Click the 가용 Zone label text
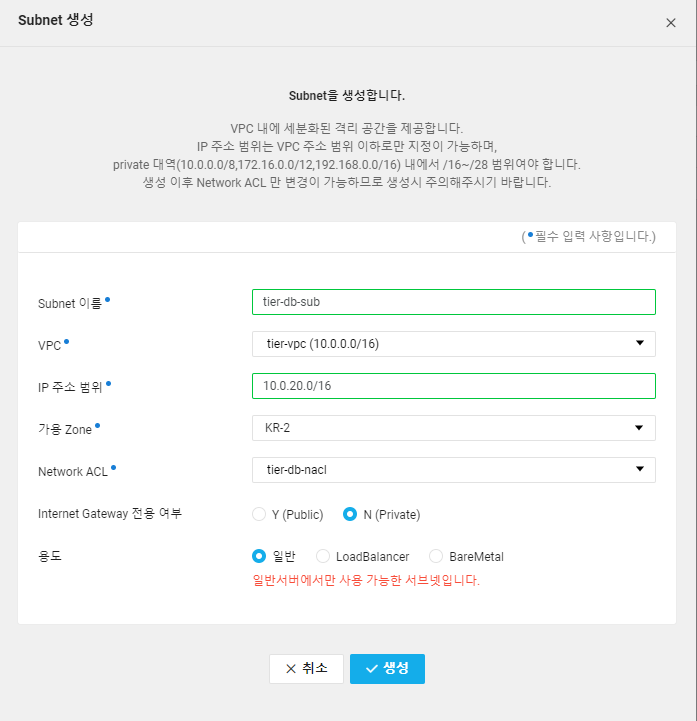Viewport: 697px width, 721px height. 65,429
